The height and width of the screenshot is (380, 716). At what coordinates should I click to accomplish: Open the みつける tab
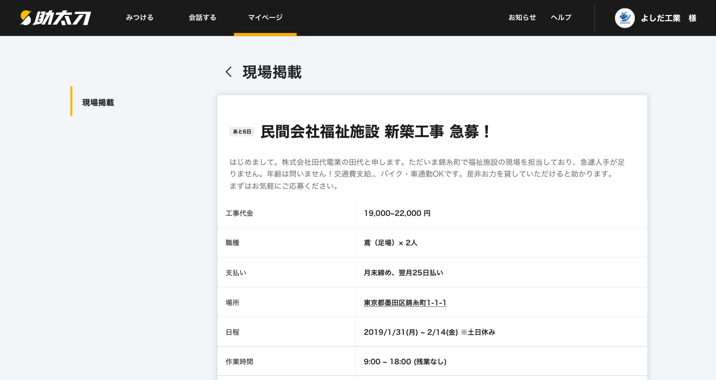pyautogui.click(x=140, y=18)
